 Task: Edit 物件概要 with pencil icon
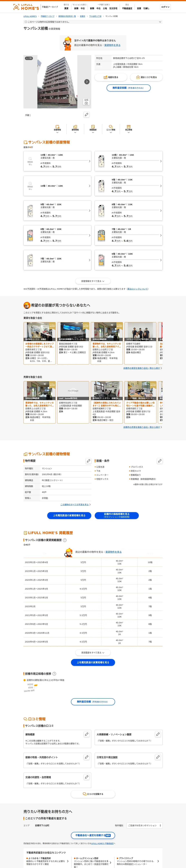click(x=89, y=461)
